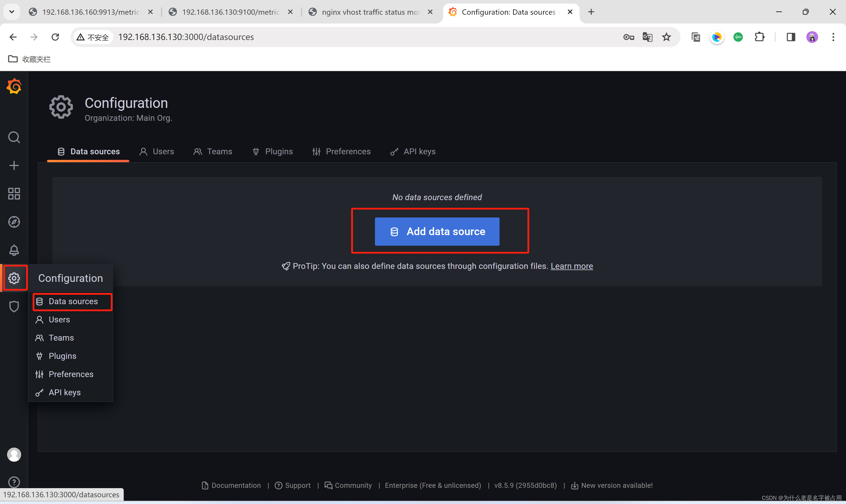Select Teams in Configuration flyout menu
The width and height of the screenshot is (846, 504).
coord(71,338)
